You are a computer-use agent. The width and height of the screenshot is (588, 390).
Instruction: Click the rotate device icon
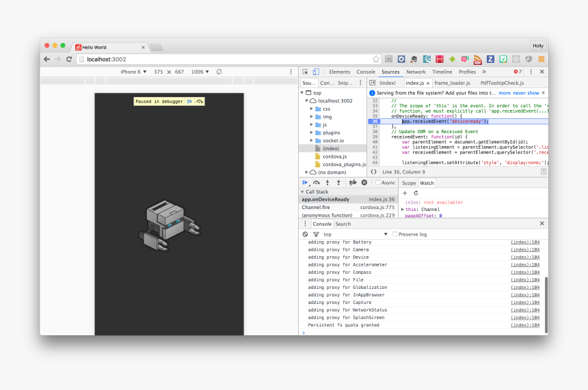coord(219,72)
